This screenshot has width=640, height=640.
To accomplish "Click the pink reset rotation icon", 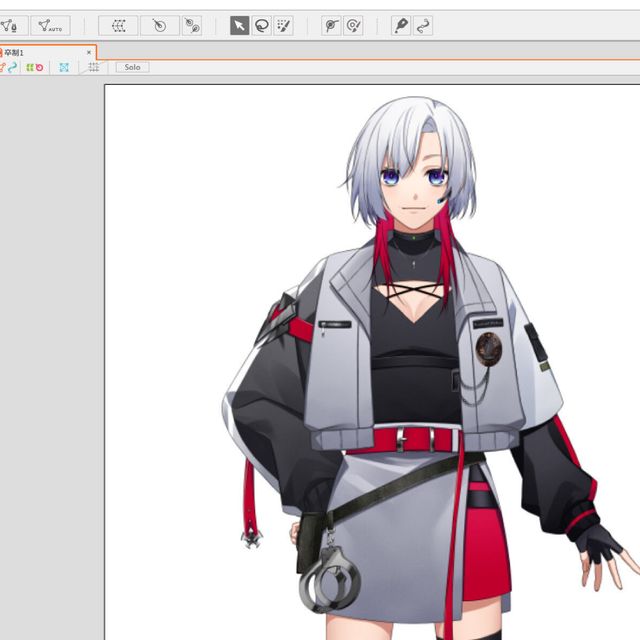I will click(40, 67).
